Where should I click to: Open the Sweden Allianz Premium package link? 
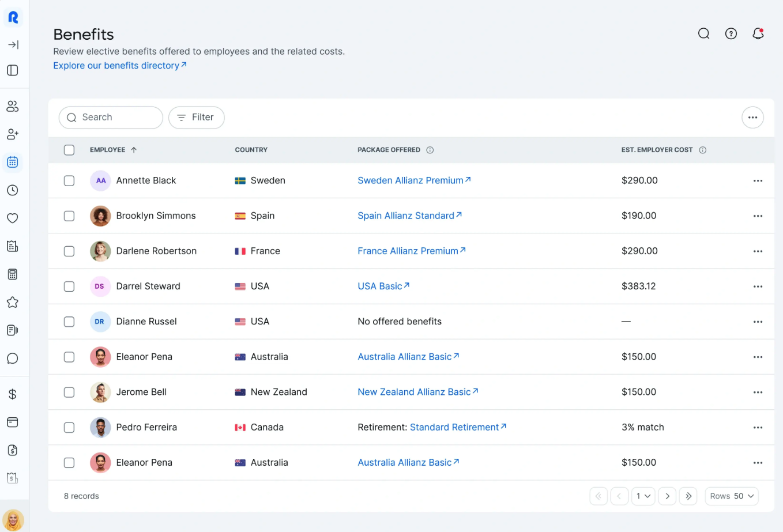[414, 180]
